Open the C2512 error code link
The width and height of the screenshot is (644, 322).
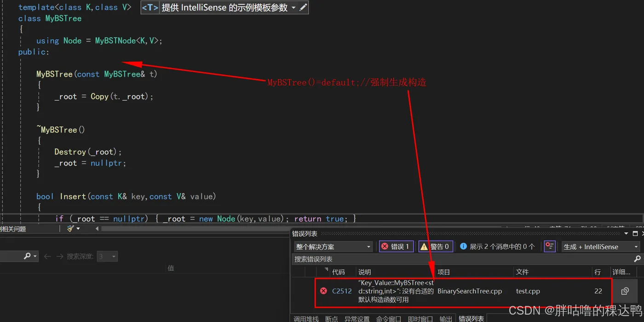[342, 291]
